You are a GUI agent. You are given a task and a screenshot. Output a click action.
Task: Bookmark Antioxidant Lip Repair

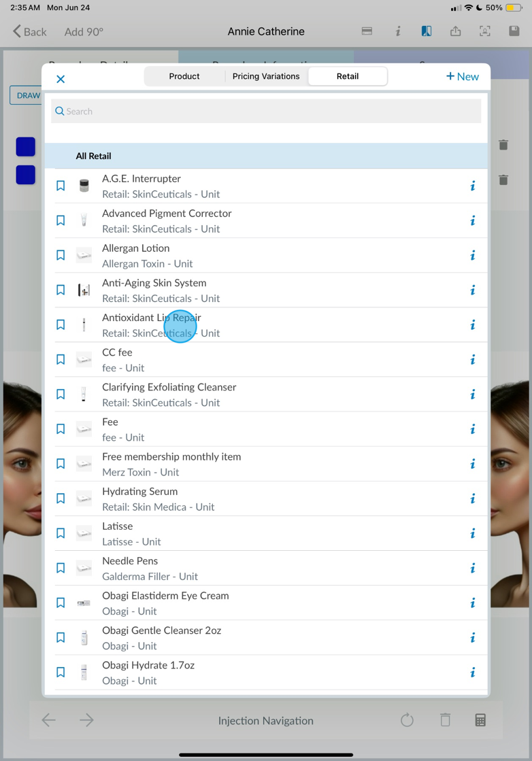[61, 324]
